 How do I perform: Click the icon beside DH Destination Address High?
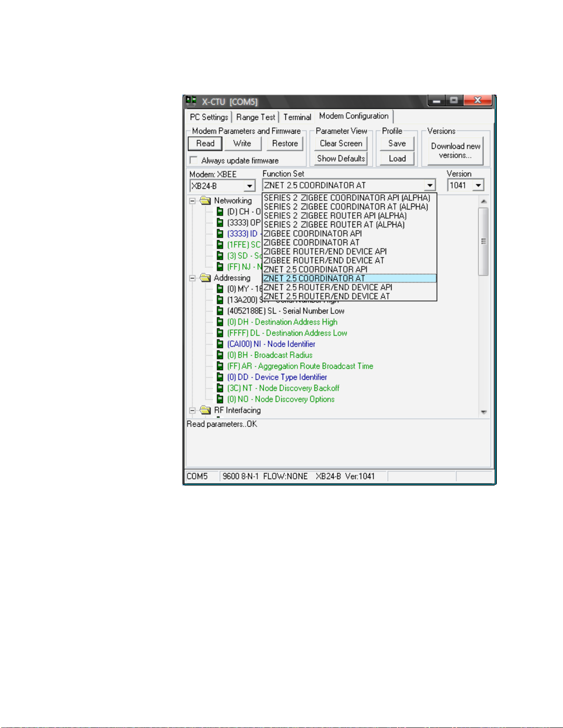(220, 322)
